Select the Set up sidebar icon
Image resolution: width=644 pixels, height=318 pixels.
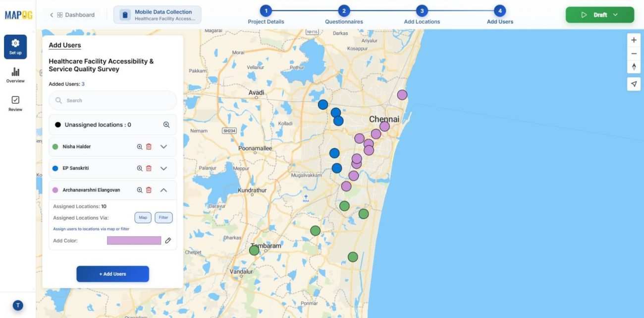(x=15, y=47)
